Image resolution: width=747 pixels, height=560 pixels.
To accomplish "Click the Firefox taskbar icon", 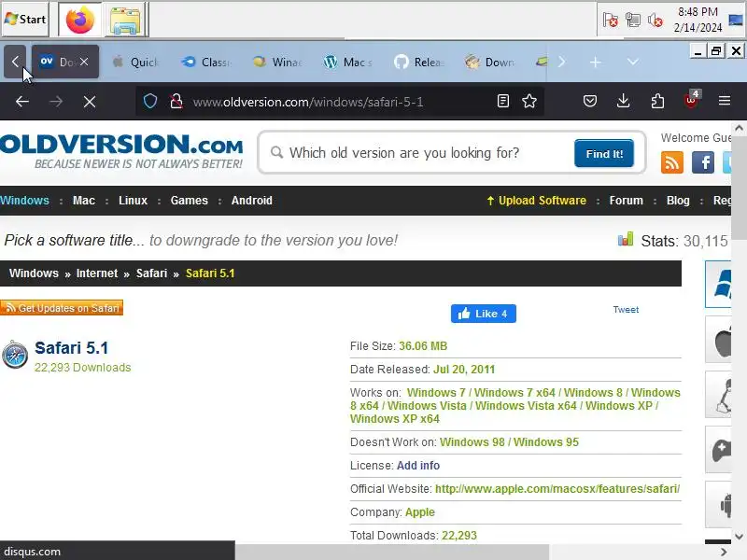I will (79, 20).
